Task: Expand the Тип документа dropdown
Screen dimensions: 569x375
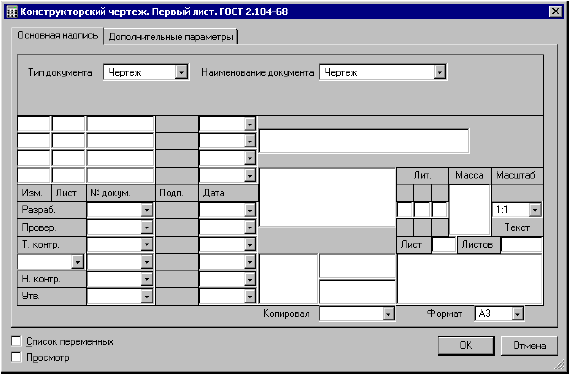Action: (x=181, y=72)
